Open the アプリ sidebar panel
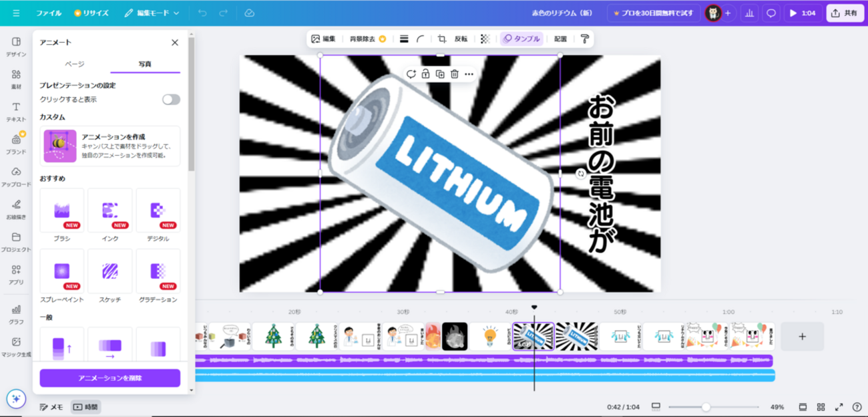Viewport: 868px width, 417px height. [16, 275]
